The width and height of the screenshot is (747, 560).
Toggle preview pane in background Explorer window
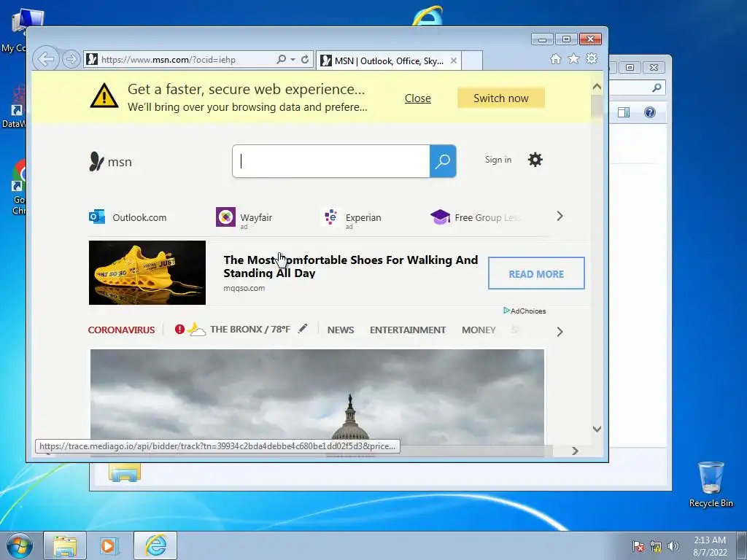click(x=624, y=112)
